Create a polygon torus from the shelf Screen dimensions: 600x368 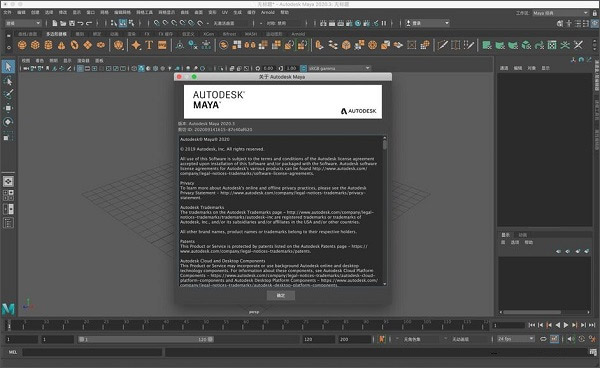(74, 45)
